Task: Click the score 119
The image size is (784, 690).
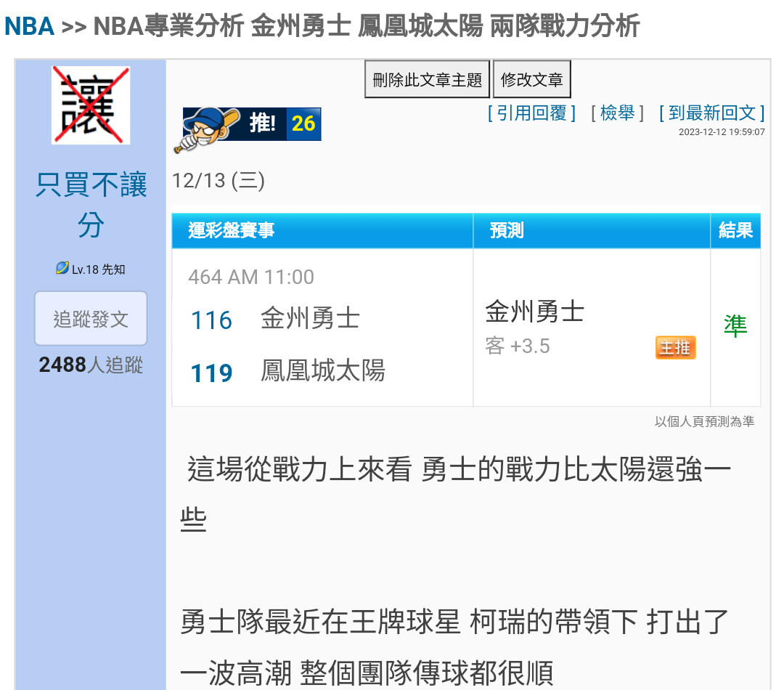Action: pyautogui.click(x=211, y=373)
